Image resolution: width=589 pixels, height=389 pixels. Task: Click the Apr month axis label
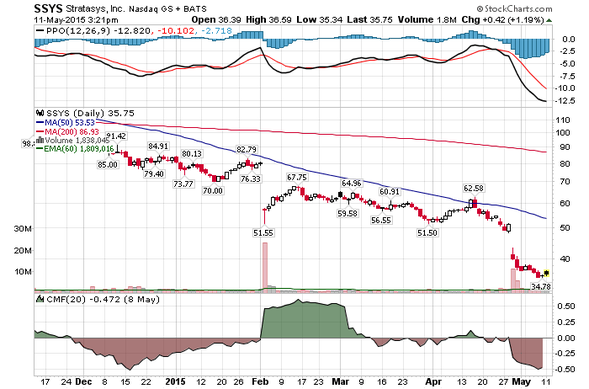pos(433,382)
